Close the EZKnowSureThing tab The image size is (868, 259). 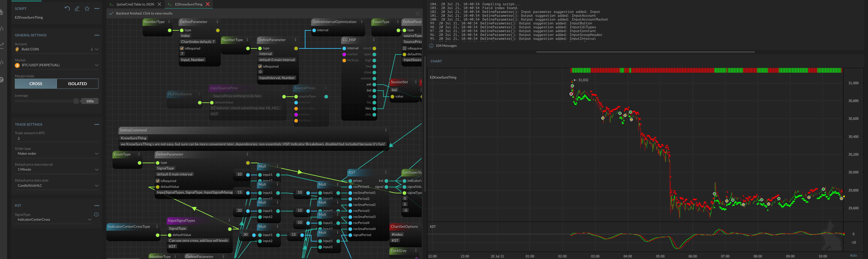point(208,4)
